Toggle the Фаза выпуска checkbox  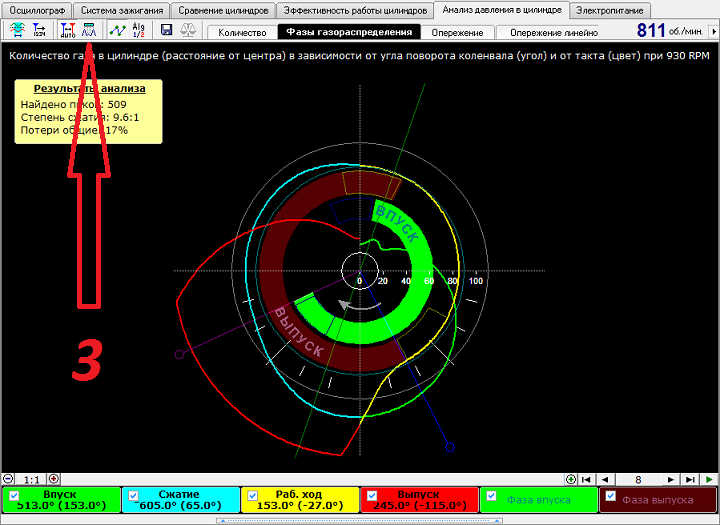point(611,496)
